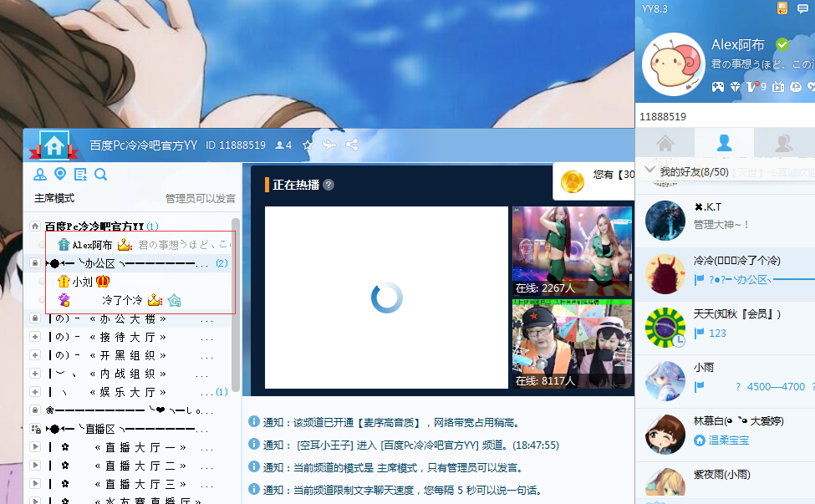Share the channel via the share icon
Viewport: 815px width, 504px height.
pos(352,145)
